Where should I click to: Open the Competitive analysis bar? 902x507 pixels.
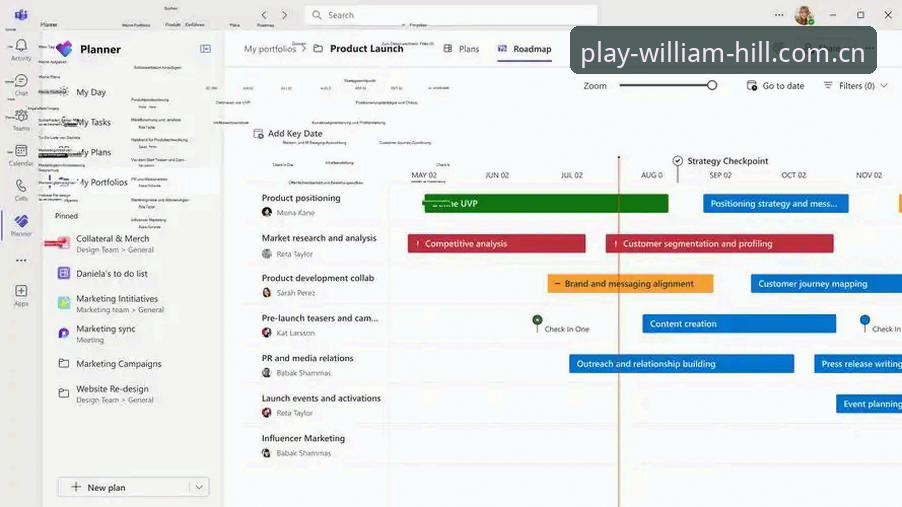(496, 243)
